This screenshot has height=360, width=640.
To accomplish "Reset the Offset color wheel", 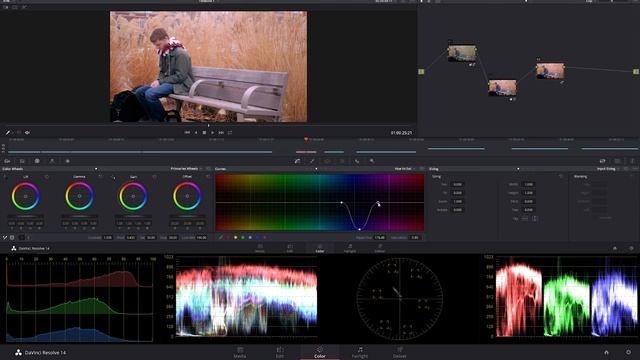I will [x=208, y=176].
